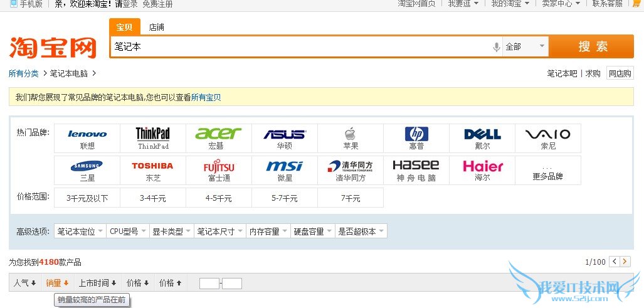Sort results by 人气

click(x=24, y=283)
